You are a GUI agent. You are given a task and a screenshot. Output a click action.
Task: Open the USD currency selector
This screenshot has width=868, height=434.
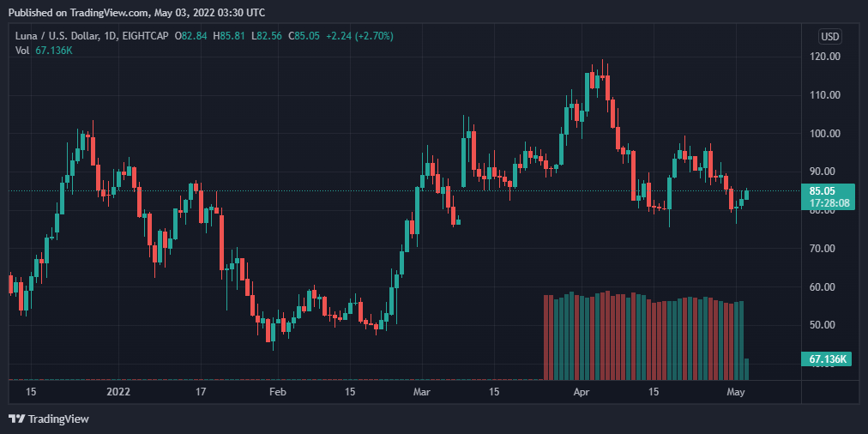point(829,37)
